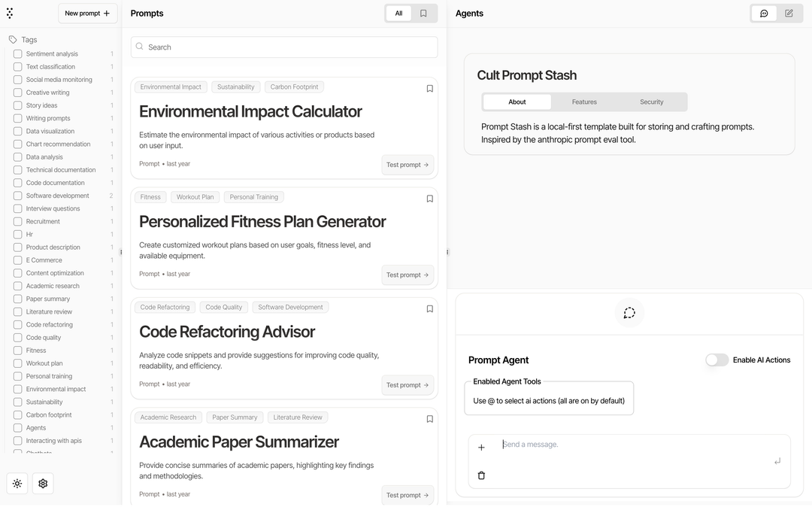The height and width of the screenshot is (507, 812).
Task: Click the search magnifier icon
Action: (x=139, y=47)
